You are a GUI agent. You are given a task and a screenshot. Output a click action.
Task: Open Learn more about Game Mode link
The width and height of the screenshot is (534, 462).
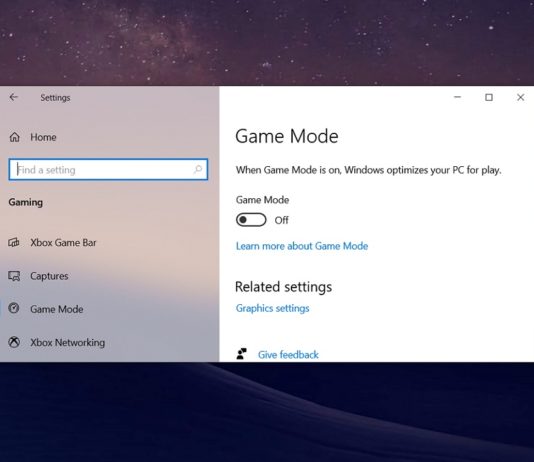coord(302,246)
